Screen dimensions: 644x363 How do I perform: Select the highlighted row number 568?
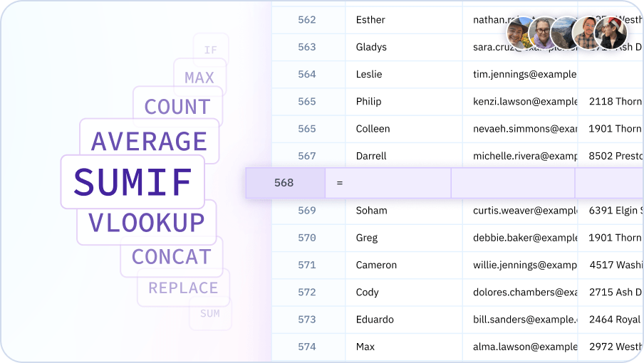tap(286, 183)
